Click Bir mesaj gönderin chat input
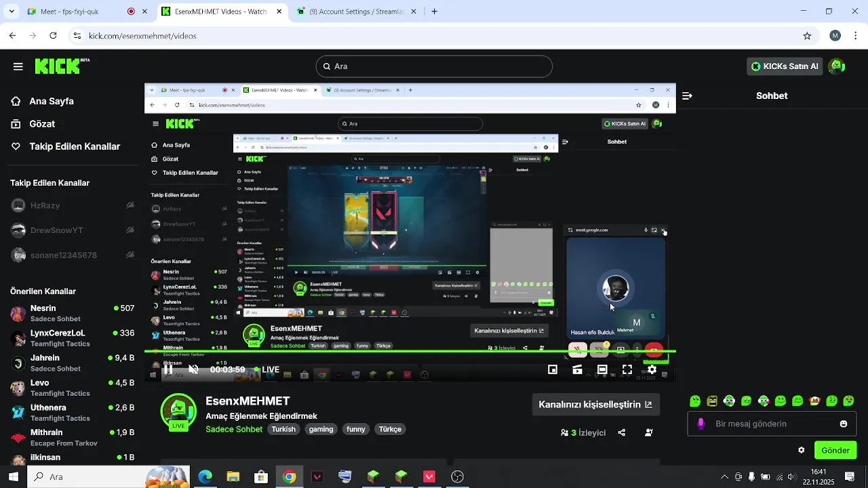 772,424
